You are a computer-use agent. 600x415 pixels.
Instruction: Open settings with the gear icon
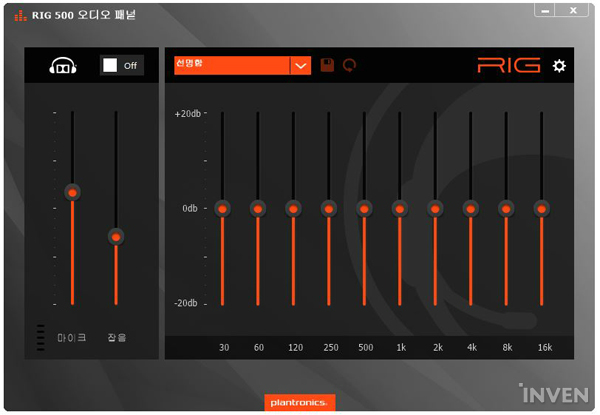[x=559, y=66]
